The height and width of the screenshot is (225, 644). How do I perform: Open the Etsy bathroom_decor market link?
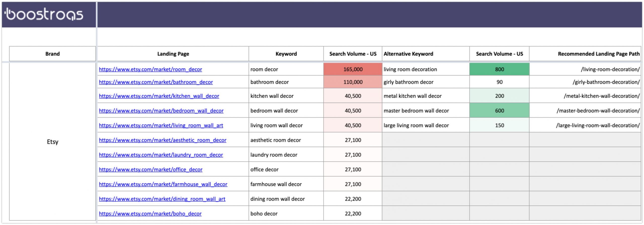(156, 82)
